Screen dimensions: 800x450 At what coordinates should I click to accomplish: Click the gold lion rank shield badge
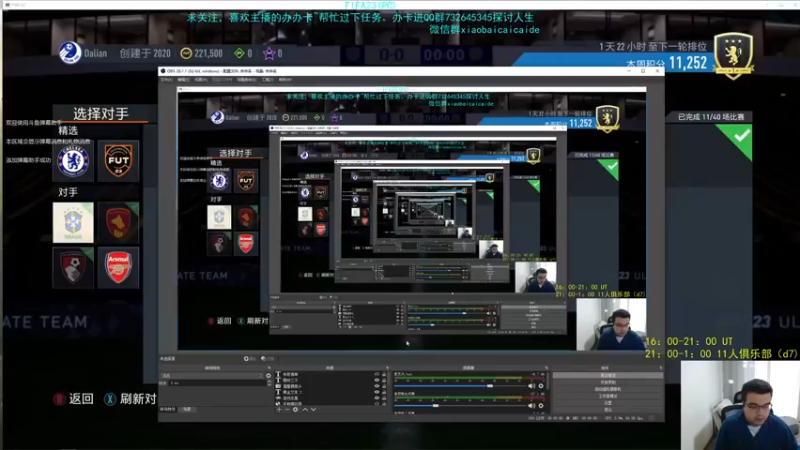733,56
